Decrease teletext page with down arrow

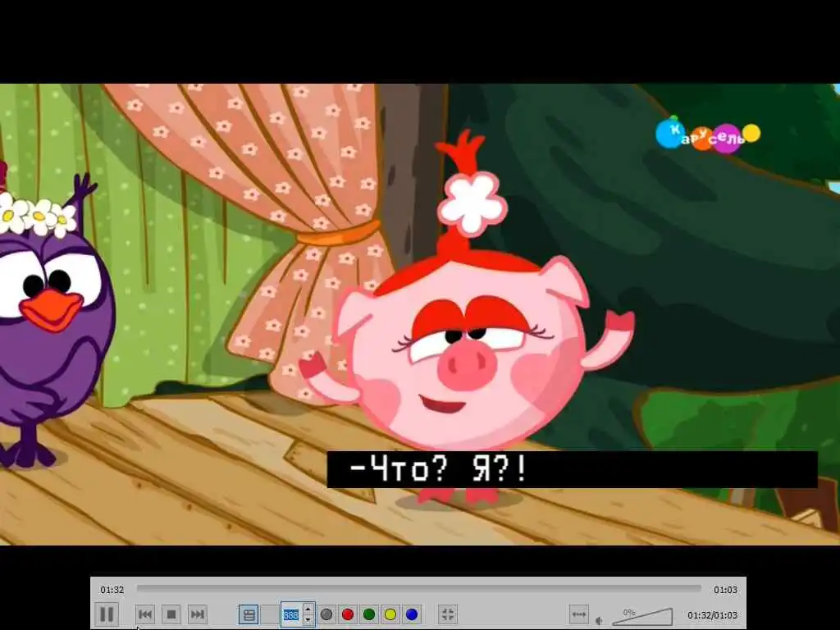(x=308, y=619)
